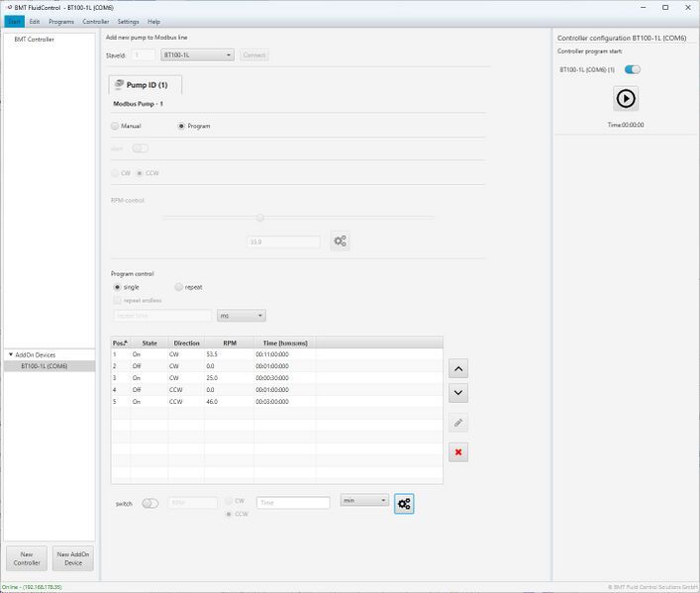Open the ms repeat time unit dropdown
Image resolution: width=700 pixels, height=593 pixels.
click(x=242, y=316)
